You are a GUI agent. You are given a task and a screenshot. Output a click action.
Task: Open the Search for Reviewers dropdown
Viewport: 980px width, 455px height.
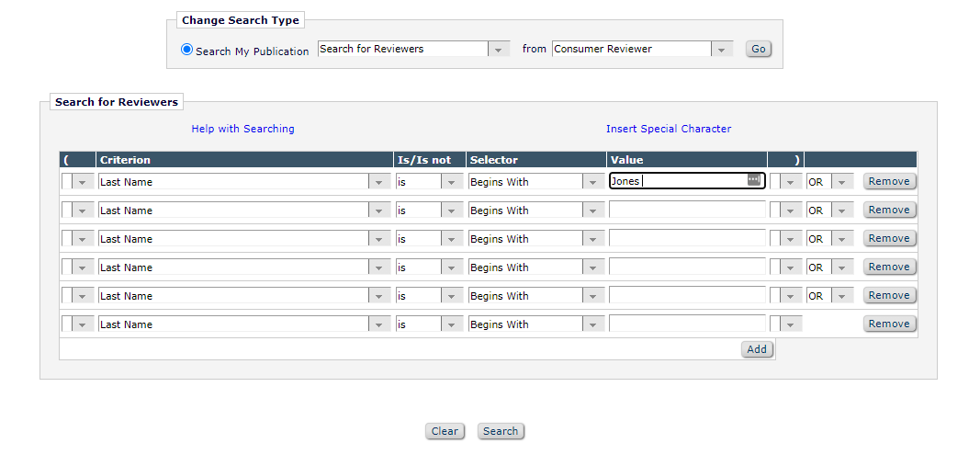point(413,50)
